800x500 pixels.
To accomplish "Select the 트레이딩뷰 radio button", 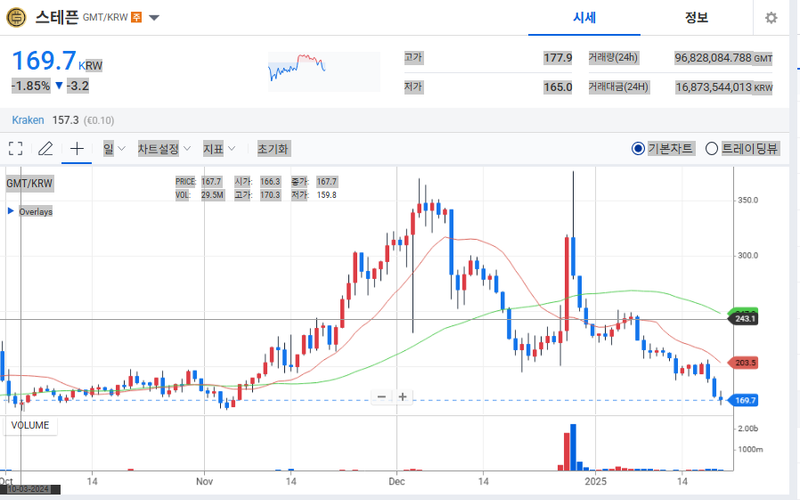I will coord(712,149).
